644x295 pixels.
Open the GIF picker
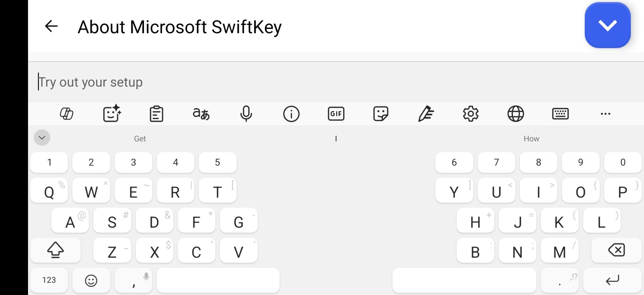(336, 114)
